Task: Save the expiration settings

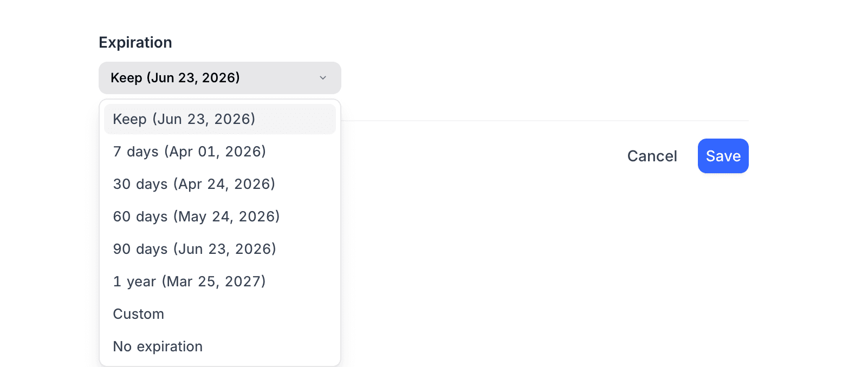Action: pyautogui.click(x=723, y=156)
